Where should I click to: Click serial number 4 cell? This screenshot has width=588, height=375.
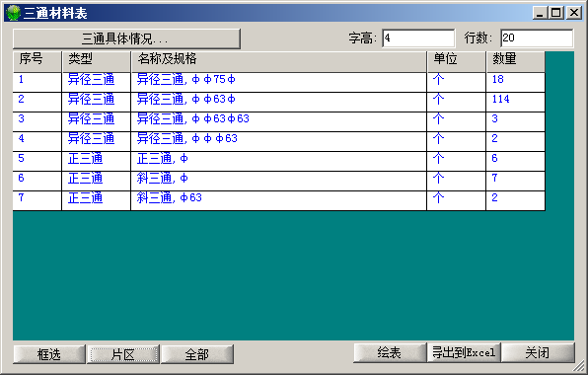pos(37,142)
